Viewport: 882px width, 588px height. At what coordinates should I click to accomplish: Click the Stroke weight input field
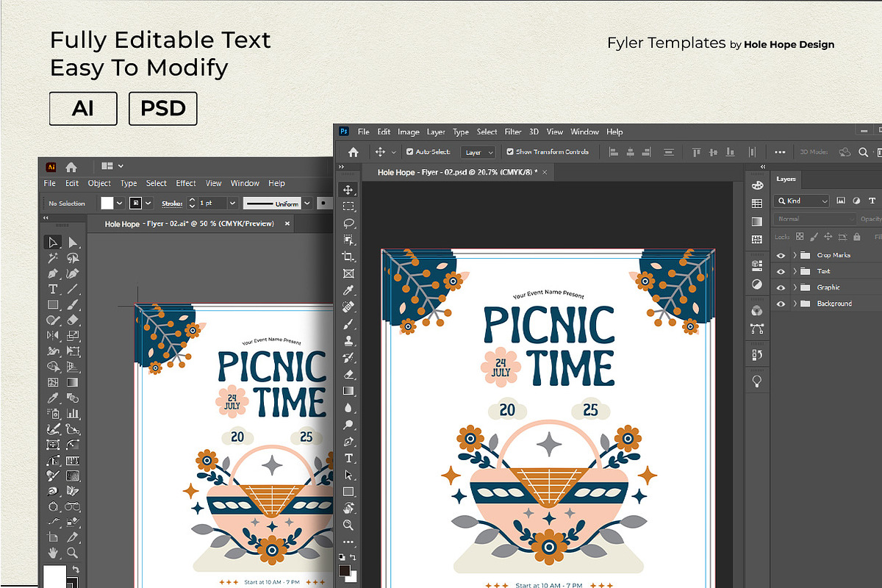212,203
